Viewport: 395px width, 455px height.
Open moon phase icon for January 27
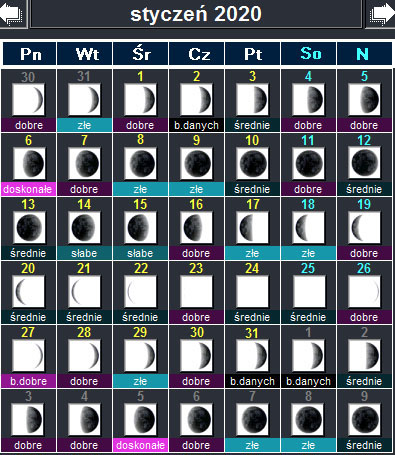click(x=28, y=355)
